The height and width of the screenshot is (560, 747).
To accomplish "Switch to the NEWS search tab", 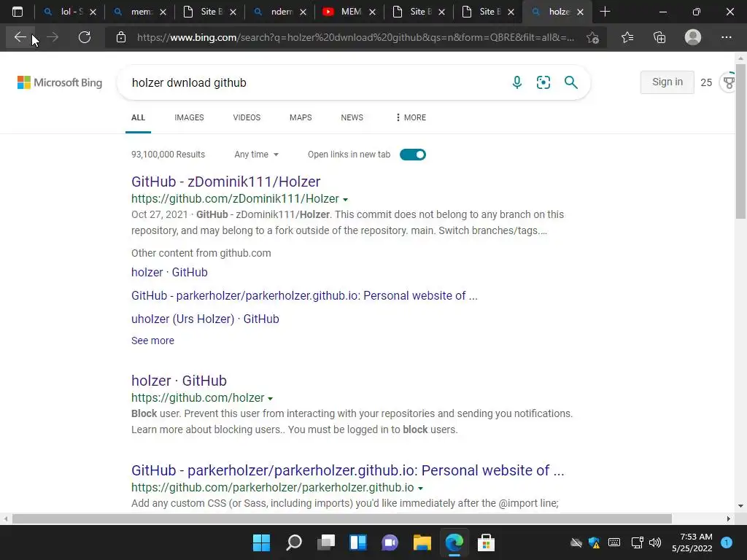I will (x=352, y=117).
